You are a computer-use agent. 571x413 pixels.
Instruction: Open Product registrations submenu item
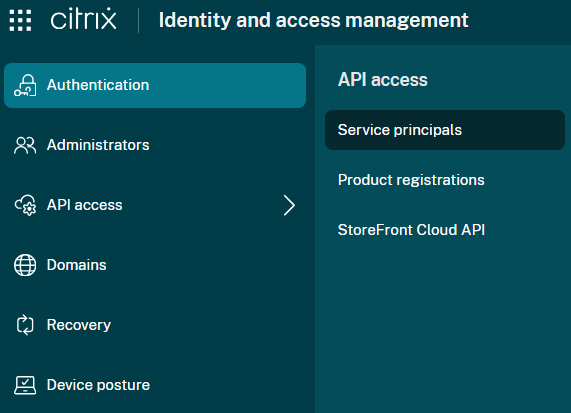click(411, 180)
